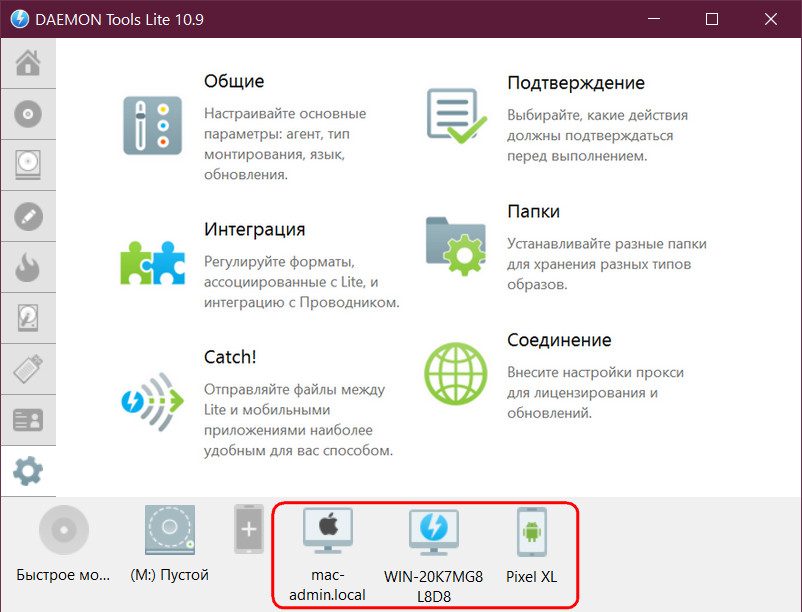
Task: Click the mac-admin.local label text
Action: 327,585
